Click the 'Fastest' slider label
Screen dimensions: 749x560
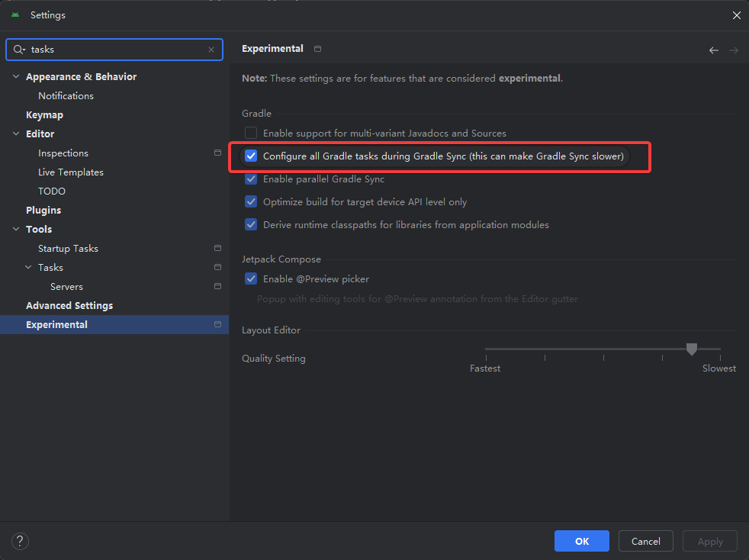point(485,369)
